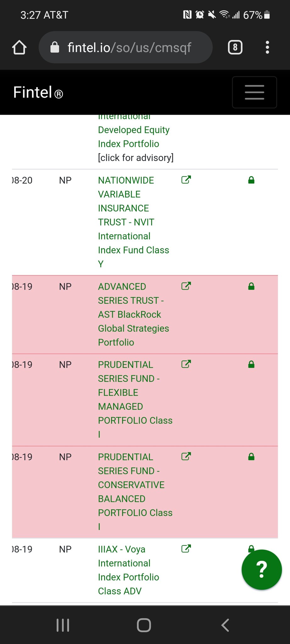290x644 pixels.
Task: Open external link for Conservative Balanced Portfolio
Action: 186,457
